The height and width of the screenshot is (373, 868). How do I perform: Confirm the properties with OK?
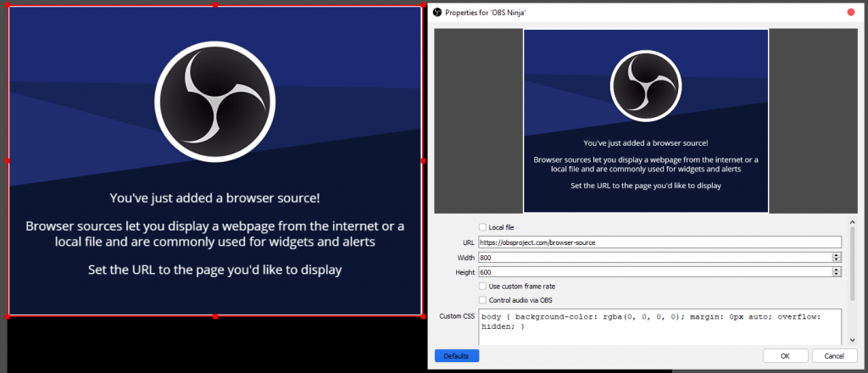(785, 356)
